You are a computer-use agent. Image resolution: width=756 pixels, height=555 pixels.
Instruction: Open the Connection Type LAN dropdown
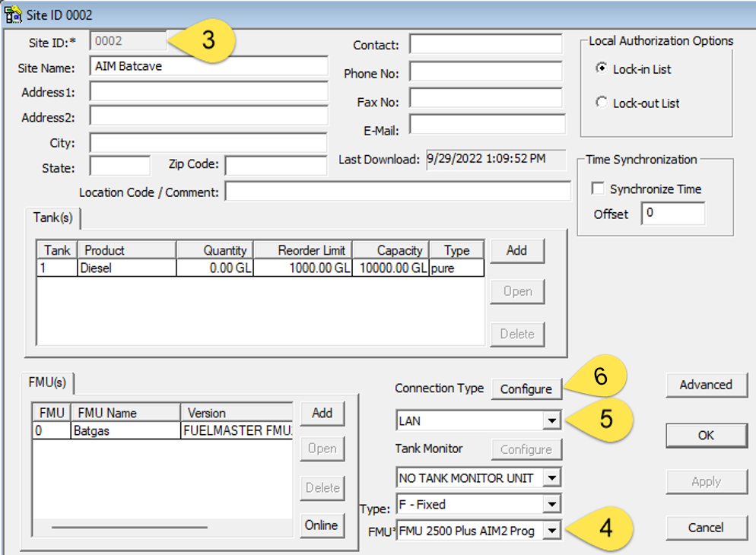point(551,420)
